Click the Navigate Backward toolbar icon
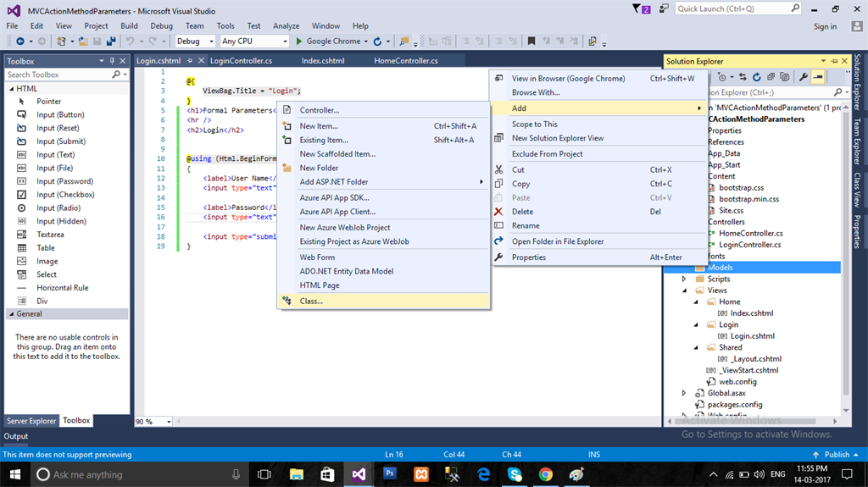 (x=19, y=41)
